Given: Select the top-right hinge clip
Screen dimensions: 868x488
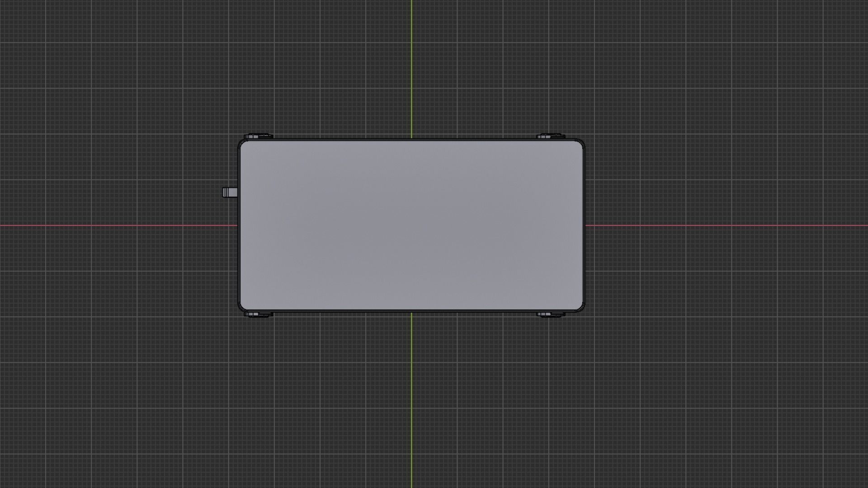Looking at the screenshot, I should pyautogui.click(x=551, y=136).
